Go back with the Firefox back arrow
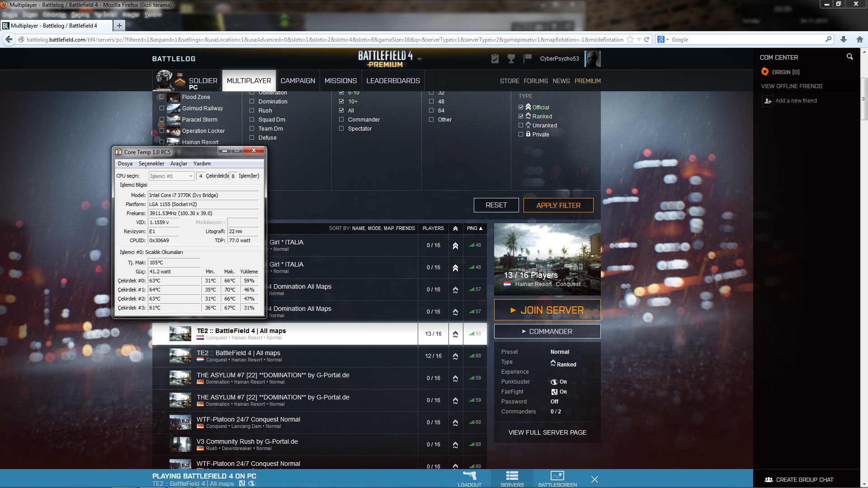Screen dimensions: 868x488 9,40
